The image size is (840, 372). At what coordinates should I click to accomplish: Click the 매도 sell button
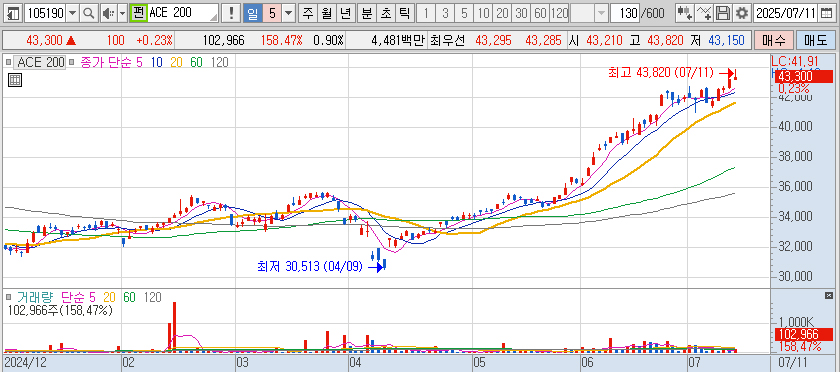pyautogui.click(x=815, y=40)
